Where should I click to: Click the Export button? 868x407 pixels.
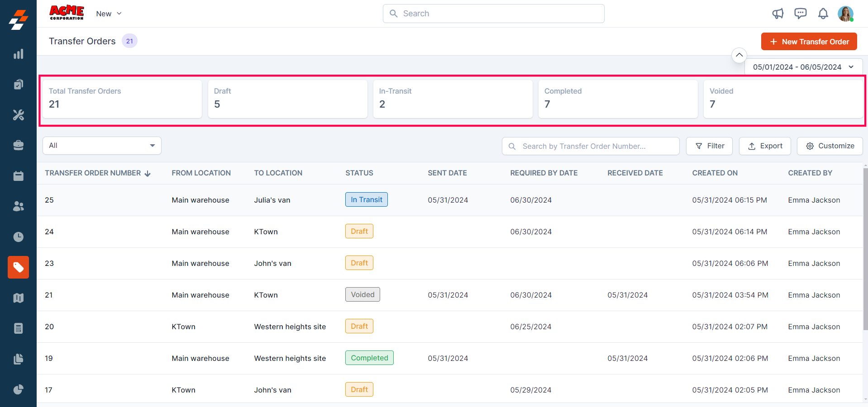(x=765, y=146)
